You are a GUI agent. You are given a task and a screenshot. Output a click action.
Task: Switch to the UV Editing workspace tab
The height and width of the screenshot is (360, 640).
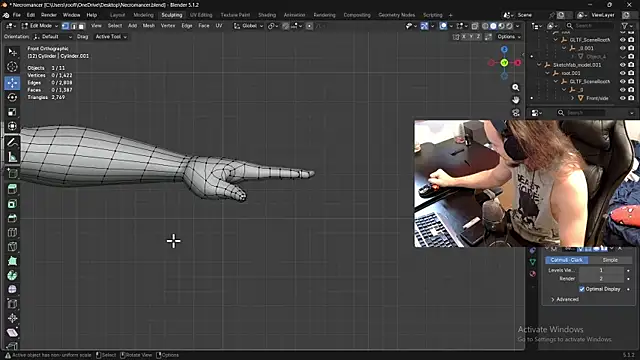point(201,15)
